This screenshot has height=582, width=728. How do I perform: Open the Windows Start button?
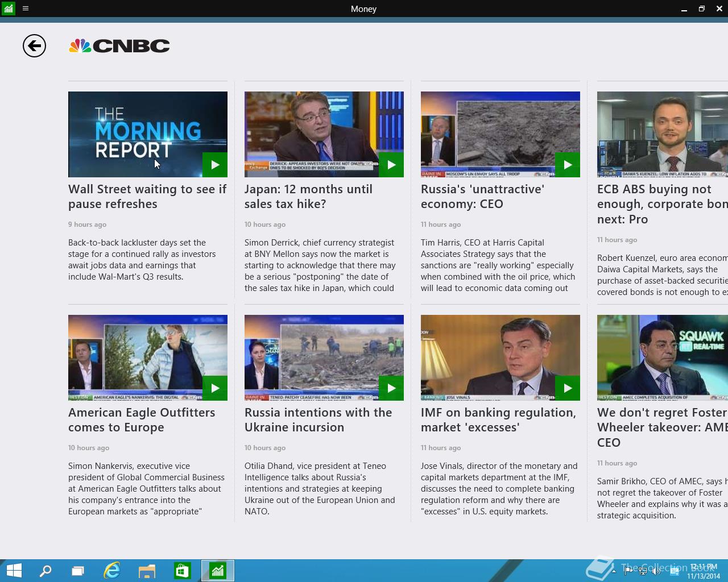coord(14,571)
